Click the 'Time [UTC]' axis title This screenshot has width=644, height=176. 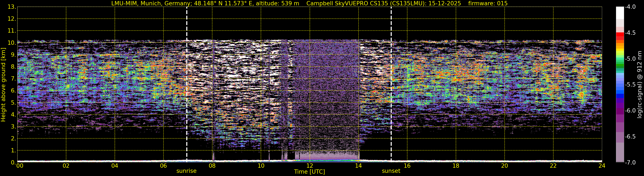[x=310, y=172]
